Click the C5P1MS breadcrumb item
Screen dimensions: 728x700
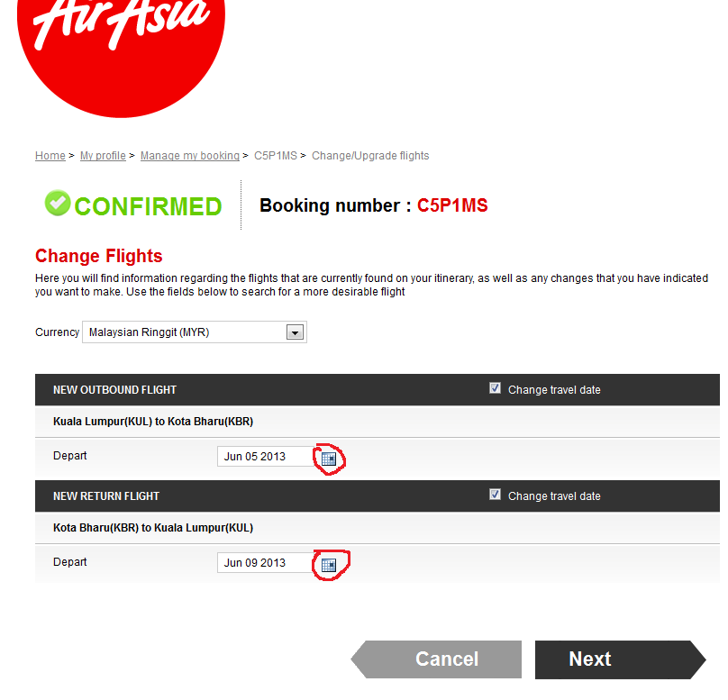(x=275, y=156)
